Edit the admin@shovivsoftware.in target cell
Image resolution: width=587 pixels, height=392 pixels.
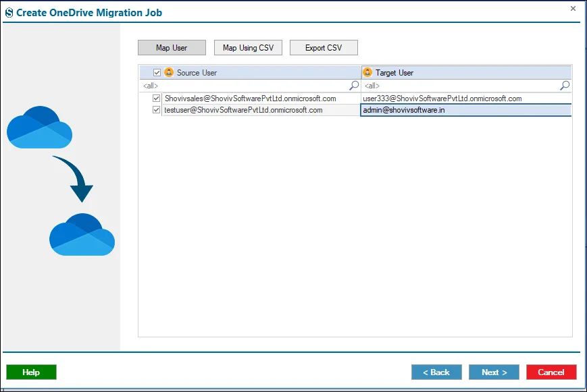tap(466, 110)
